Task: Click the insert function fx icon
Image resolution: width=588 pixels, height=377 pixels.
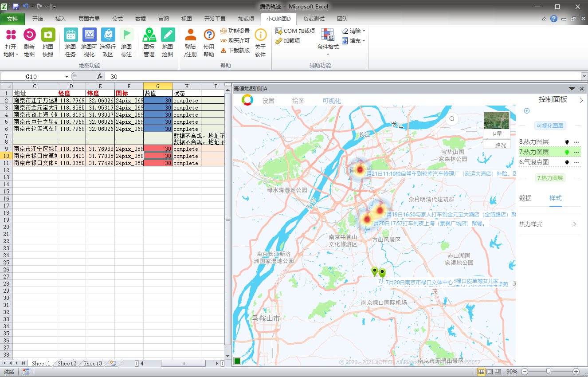Action: (100, 76)
